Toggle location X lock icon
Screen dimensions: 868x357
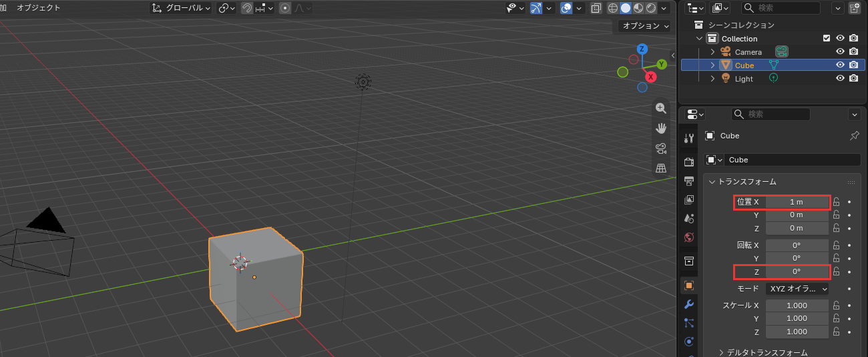coord(836,202)
